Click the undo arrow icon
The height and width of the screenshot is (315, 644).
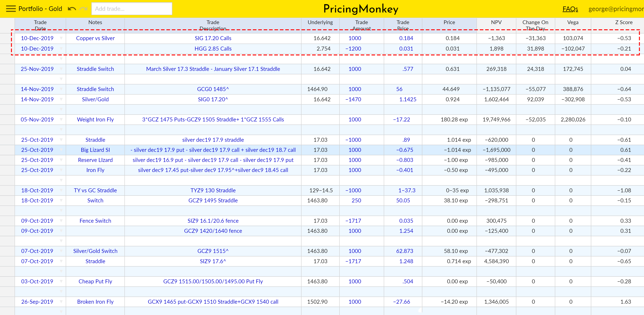tap(72, 9)
